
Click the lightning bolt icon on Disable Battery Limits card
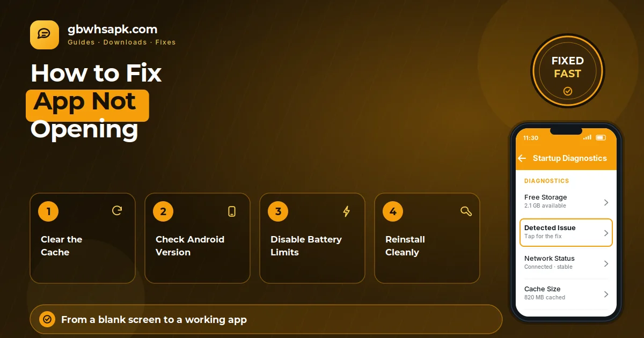347,211
